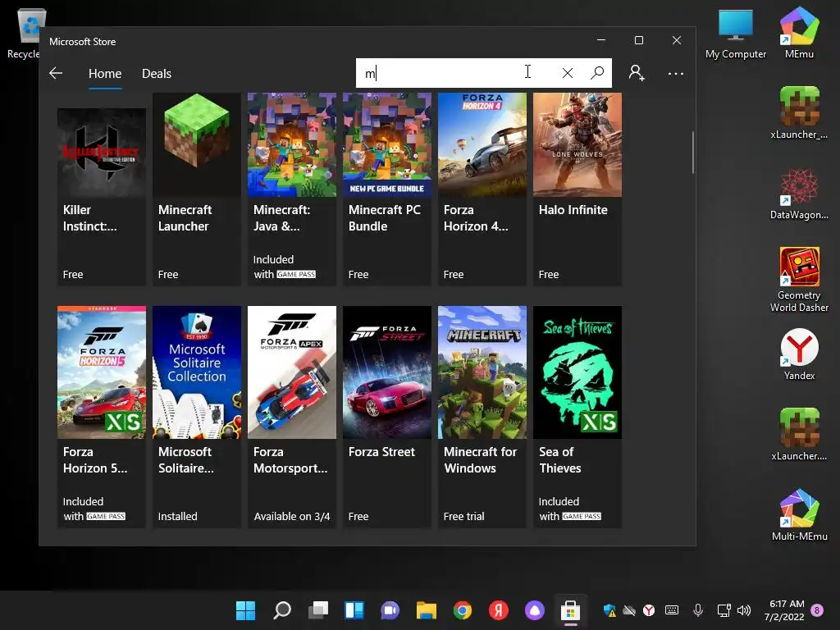Click the Store window vertical scrollbar

[692, 153]
